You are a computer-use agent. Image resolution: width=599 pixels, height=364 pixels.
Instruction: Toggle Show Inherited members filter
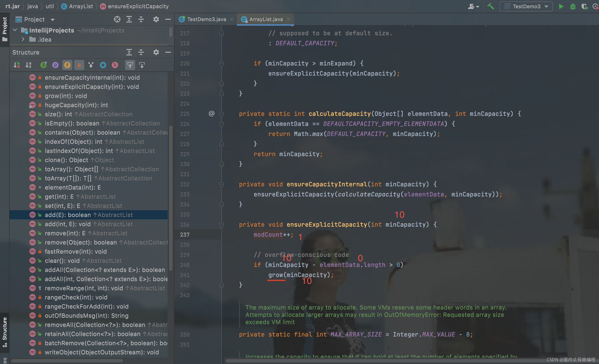coord(44,65)
